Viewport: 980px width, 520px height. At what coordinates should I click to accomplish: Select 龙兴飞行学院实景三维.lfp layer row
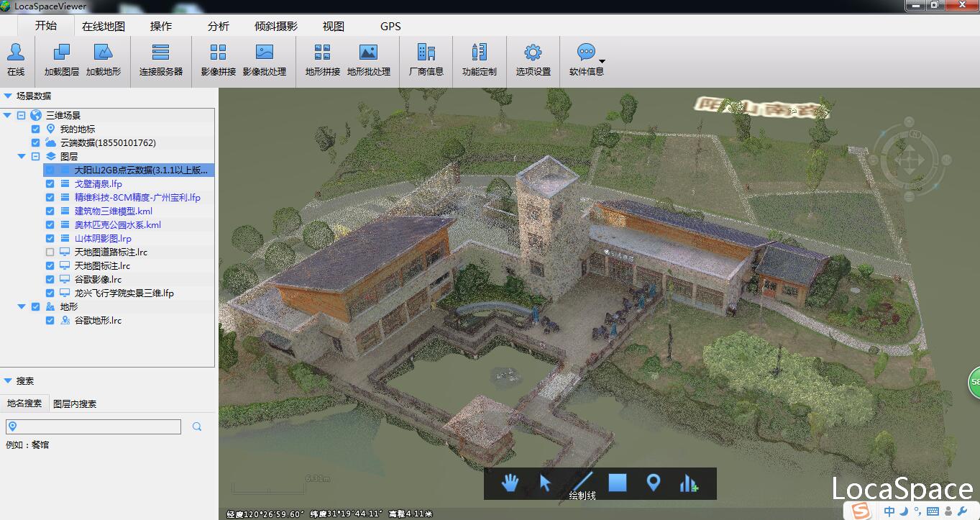click(124, 293)
